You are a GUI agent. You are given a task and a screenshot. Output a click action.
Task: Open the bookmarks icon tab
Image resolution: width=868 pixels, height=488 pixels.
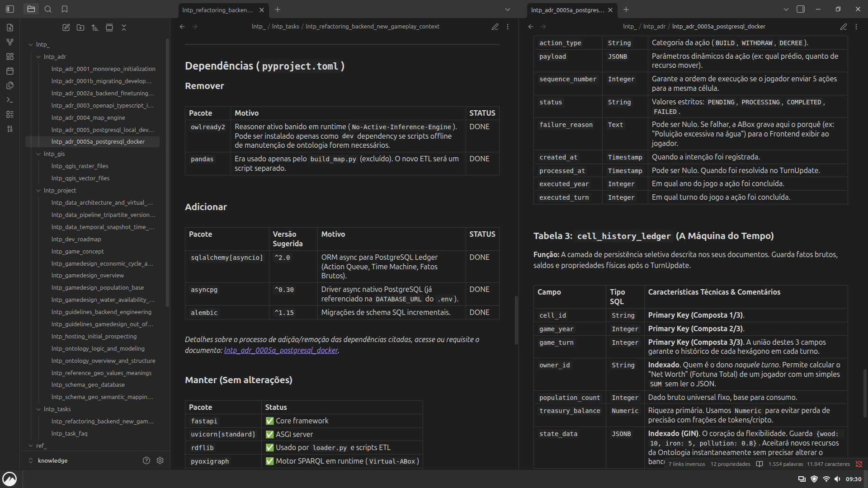pos(65,9)
